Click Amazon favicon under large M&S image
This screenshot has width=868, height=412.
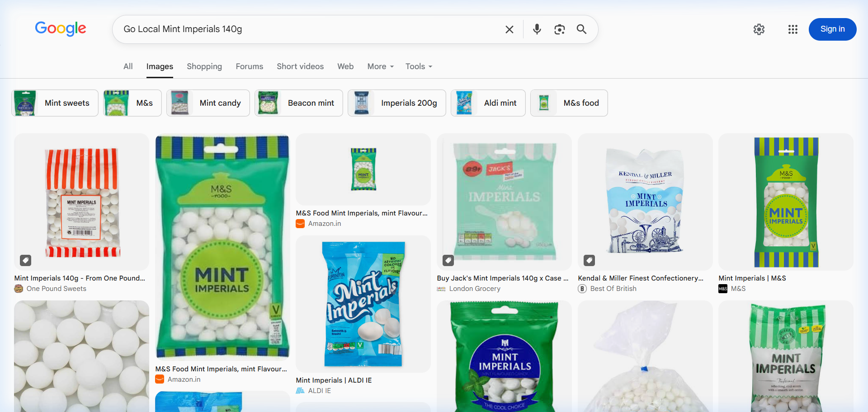click(x=160, y=379)
